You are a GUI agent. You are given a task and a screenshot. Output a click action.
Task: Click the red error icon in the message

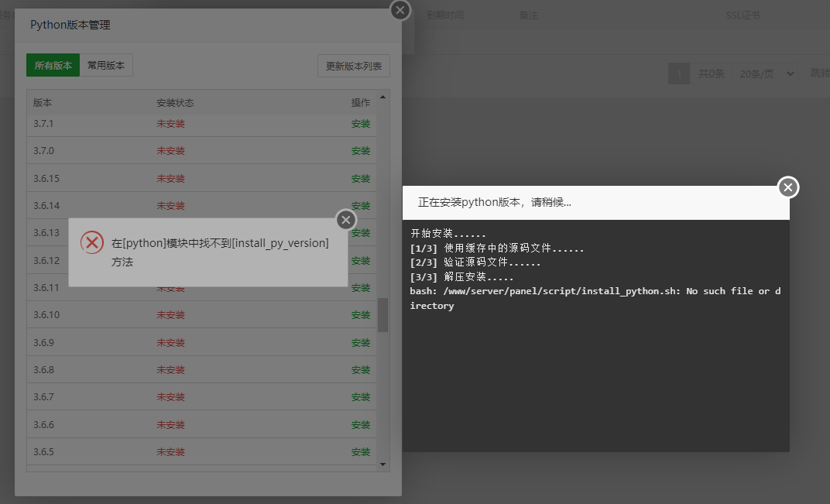91,242
